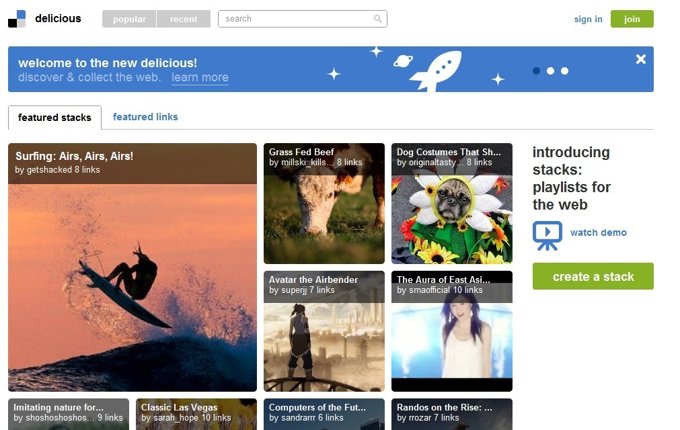Select the second banner slide dot

(x=550, y=71)
